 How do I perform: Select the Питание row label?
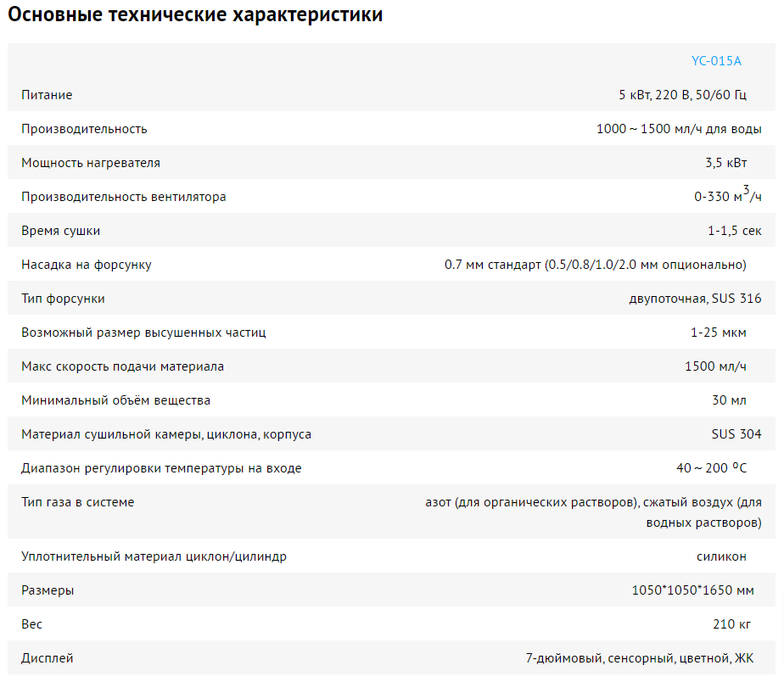[47, 95]
